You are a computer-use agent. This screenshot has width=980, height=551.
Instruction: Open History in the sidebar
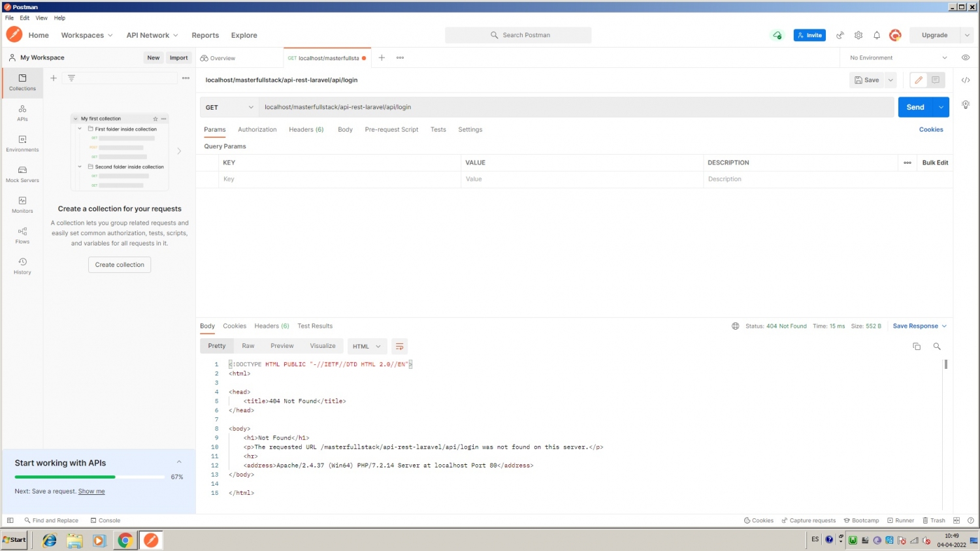point(22,266)
